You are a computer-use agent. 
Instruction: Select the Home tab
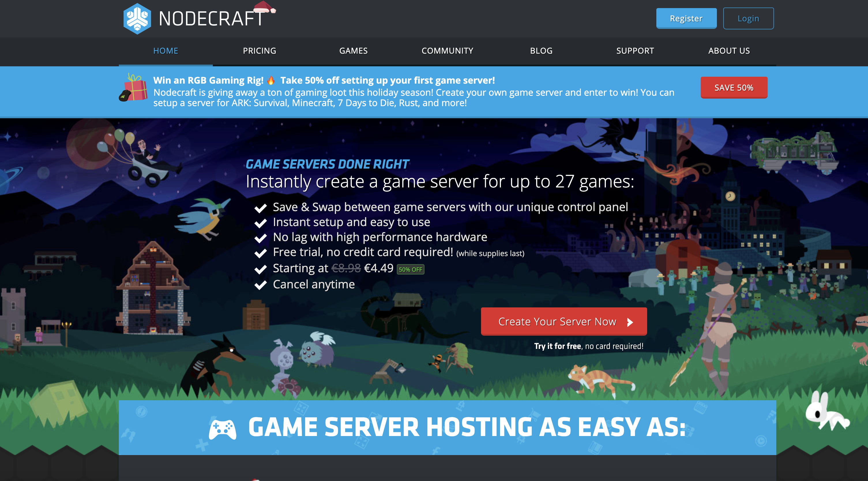[x=166, y=51]
